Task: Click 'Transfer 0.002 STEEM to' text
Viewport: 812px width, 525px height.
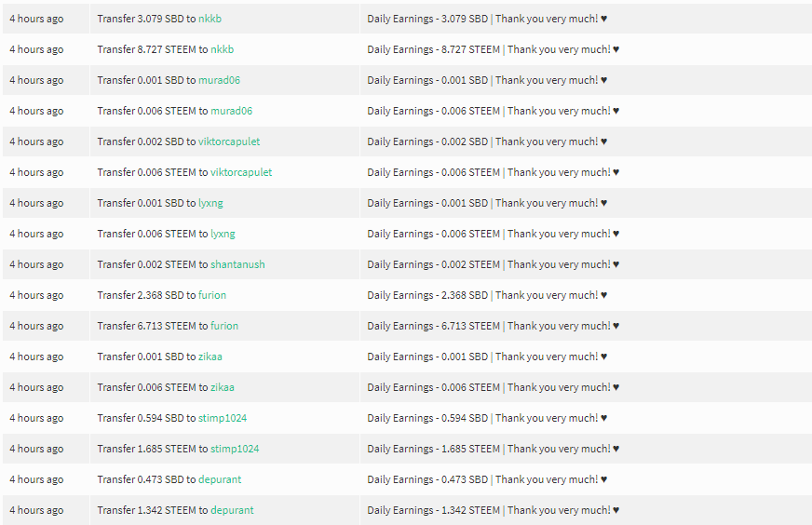Action: [x=153, y=264]
